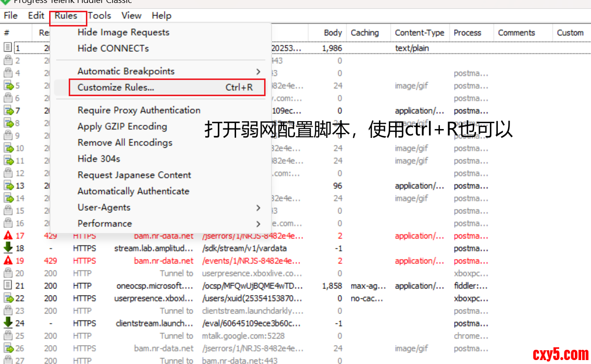Select session 25 lock icon

coord(8,336)
